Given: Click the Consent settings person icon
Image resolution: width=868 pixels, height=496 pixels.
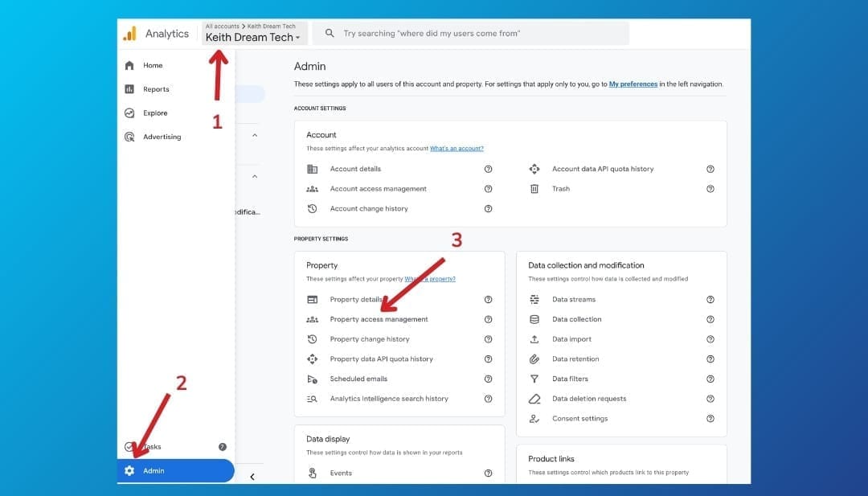Looking at the screenshot, I should point(534,419).
